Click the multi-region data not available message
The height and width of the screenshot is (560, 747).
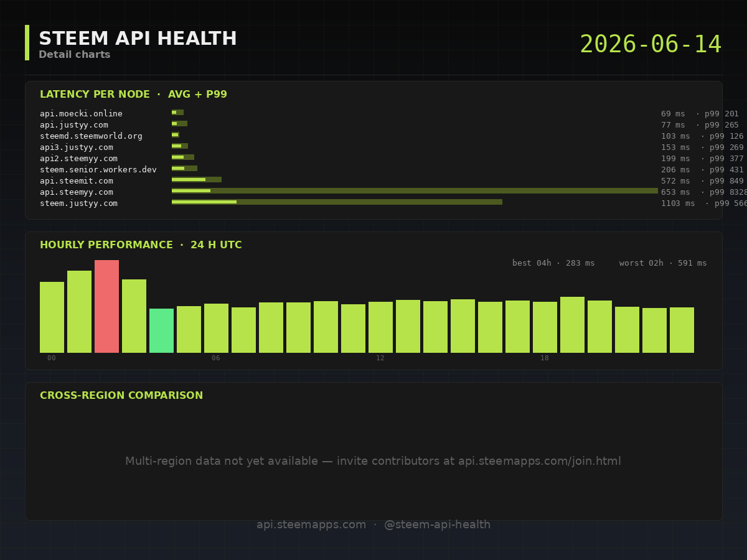(x=374, y=462)
